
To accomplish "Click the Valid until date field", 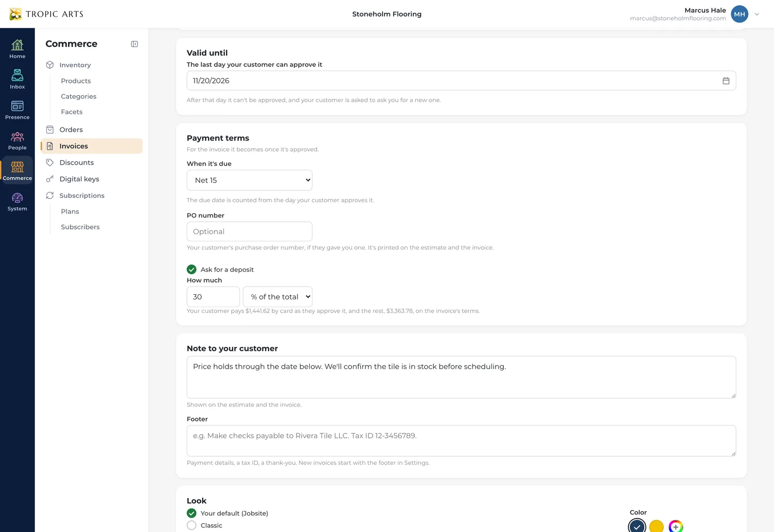I will (461, 81).
